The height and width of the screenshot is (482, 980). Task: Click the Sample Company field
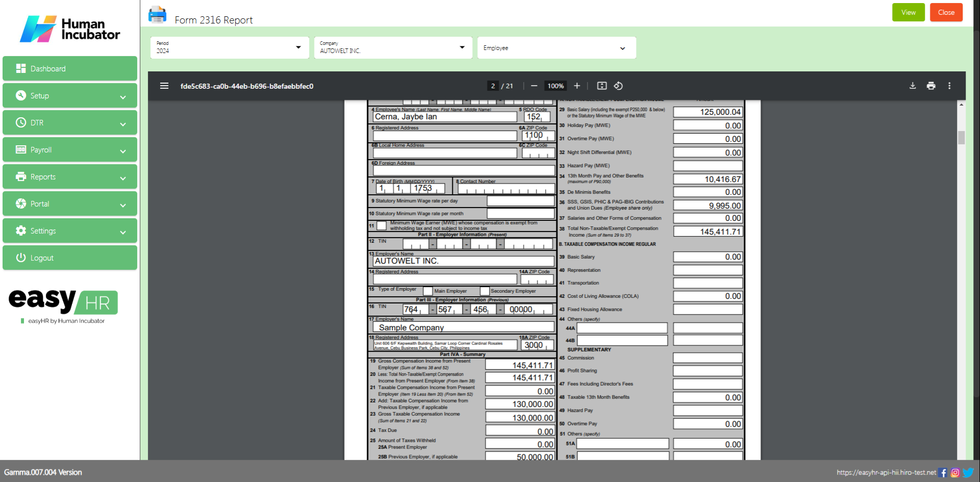463,327
